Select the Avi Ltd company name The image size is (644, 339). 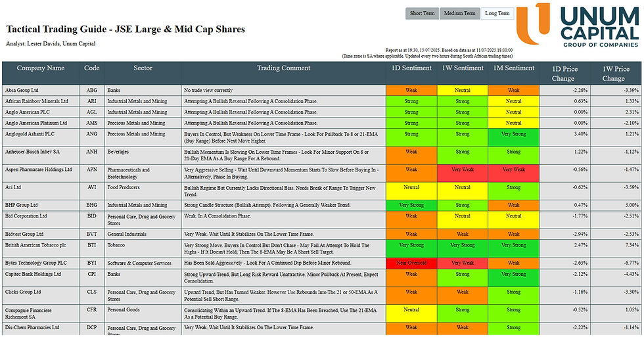click(12, 187)
